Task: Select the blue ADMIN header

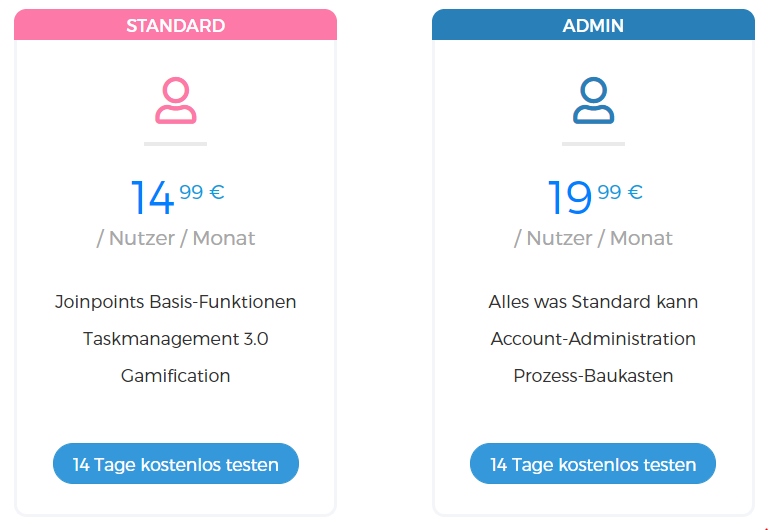Action: pyautogui.click(x=593, y=25)
